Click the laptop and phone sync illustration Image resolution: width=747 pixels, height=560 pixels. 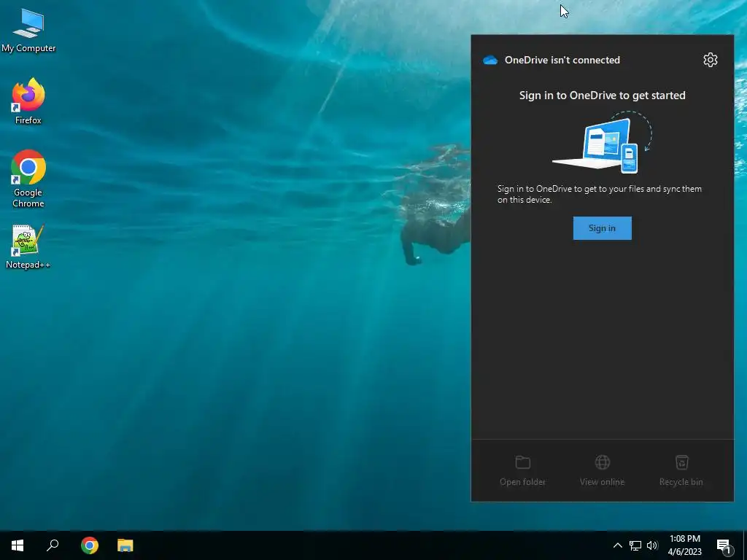(602, 142)
